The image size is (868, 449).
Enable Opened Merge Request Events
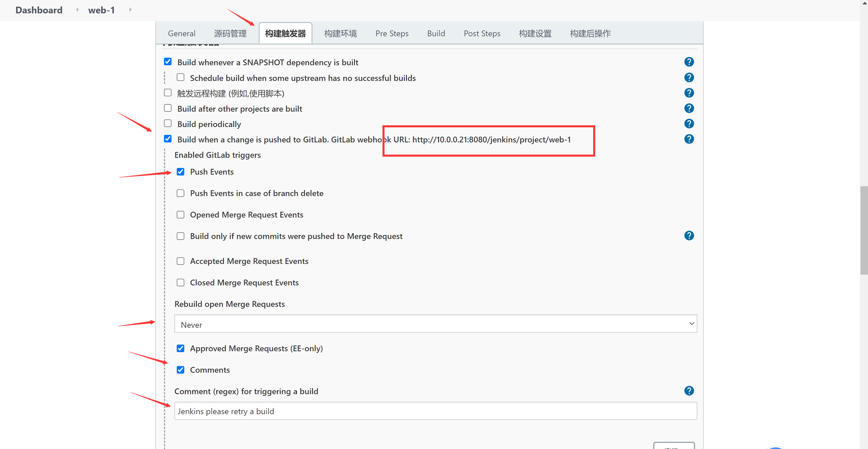tap(181, 215)
